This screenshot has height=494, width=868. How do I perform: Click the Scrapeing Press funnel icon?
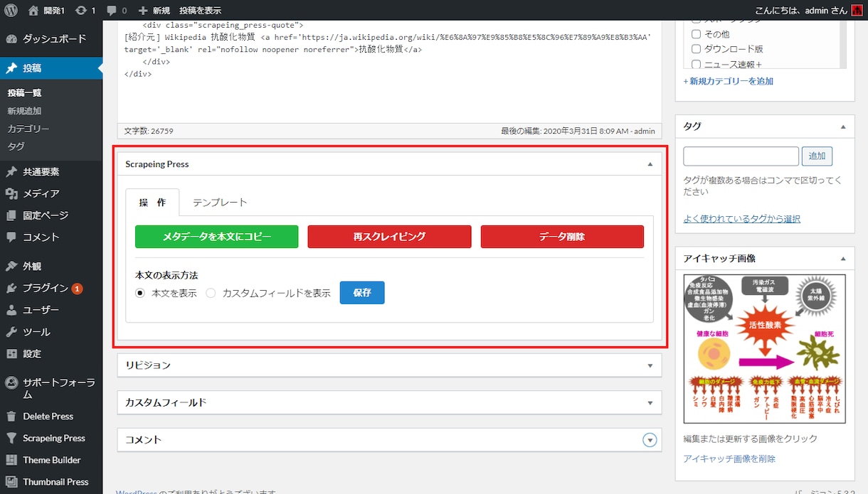pyautogui.click(x=11, y=439)
